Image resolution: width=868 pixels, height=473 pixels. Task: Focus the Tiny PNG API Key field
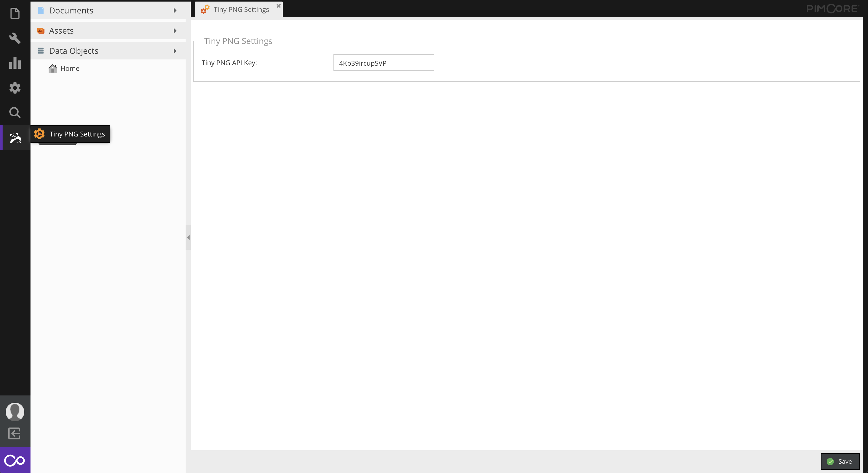pyautogui.click(x=383, y=63)
